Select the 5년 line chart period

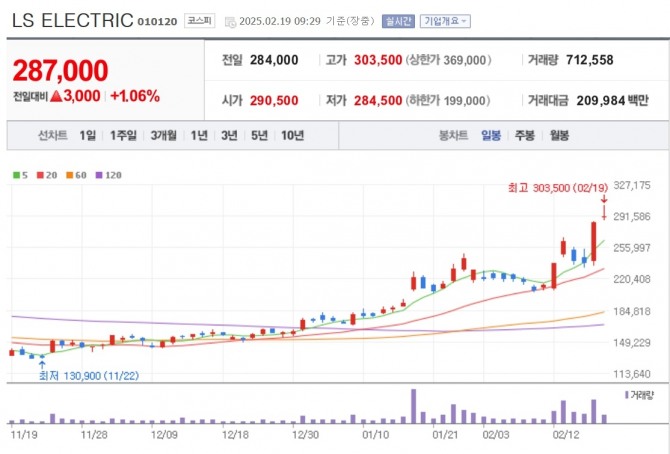pyautogui.click(x=259, y=136)
